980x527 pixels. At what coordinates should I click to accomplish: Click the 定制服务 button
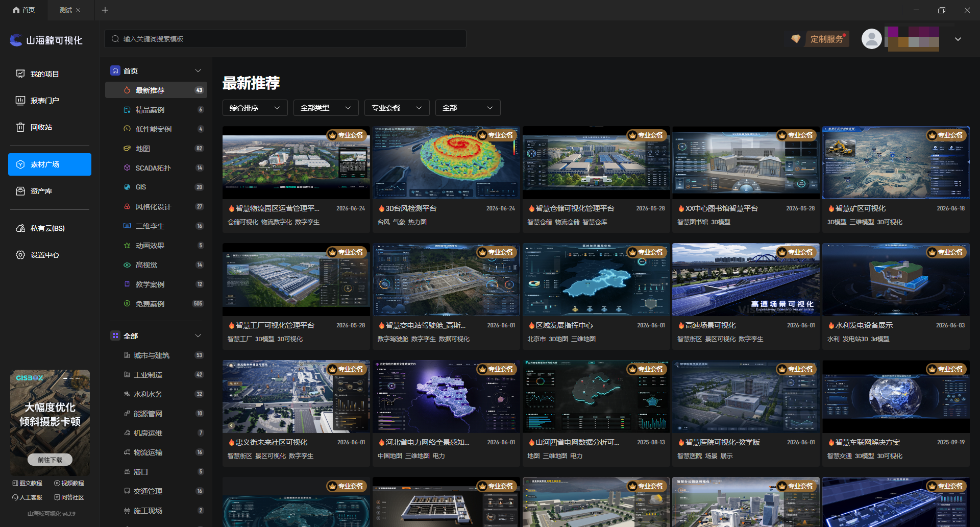tap(827, 39)
